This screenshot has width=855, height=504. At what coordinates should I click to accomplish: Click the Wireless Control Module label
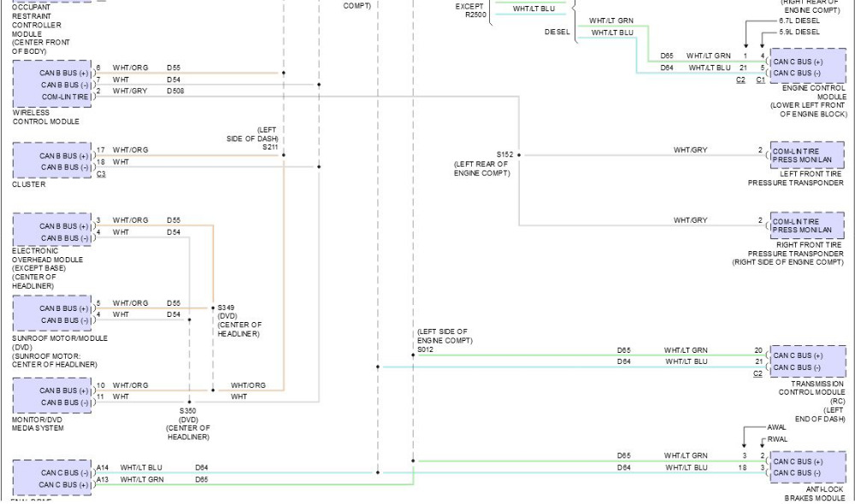(x=46, y=116)
